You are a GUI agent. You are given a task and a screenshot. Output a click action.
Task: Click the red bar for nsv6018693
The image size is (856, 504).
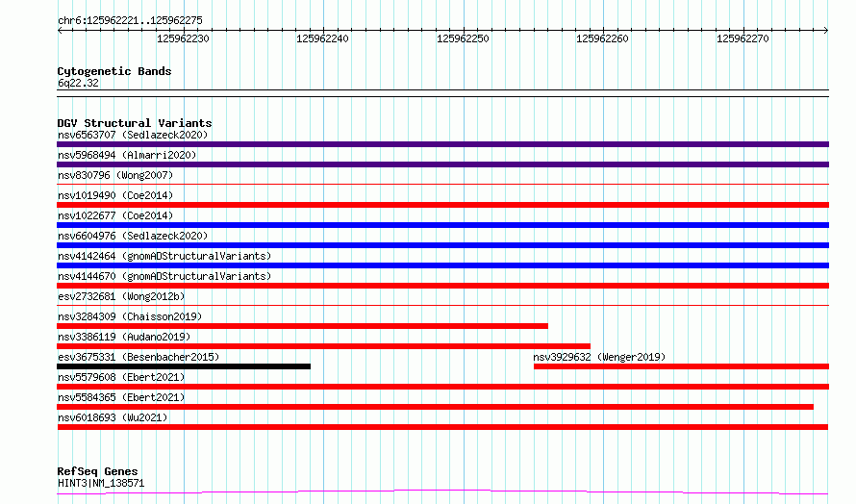(x=442, y=427)
